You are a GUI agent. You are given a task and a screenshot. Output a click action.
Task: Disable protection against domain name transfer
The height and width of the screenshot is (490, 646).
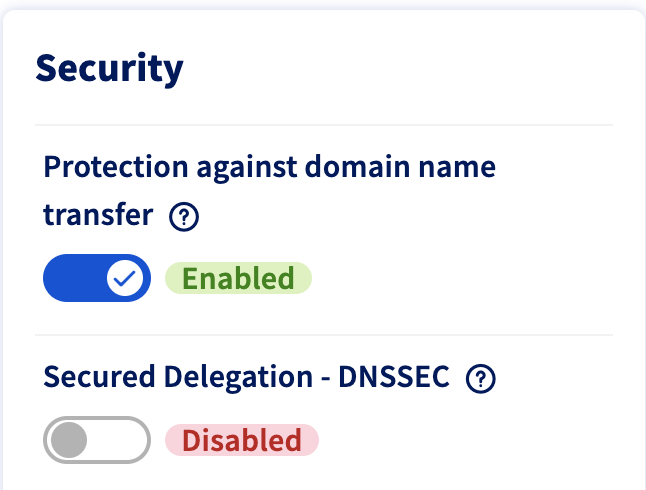(x=97, y=278)
